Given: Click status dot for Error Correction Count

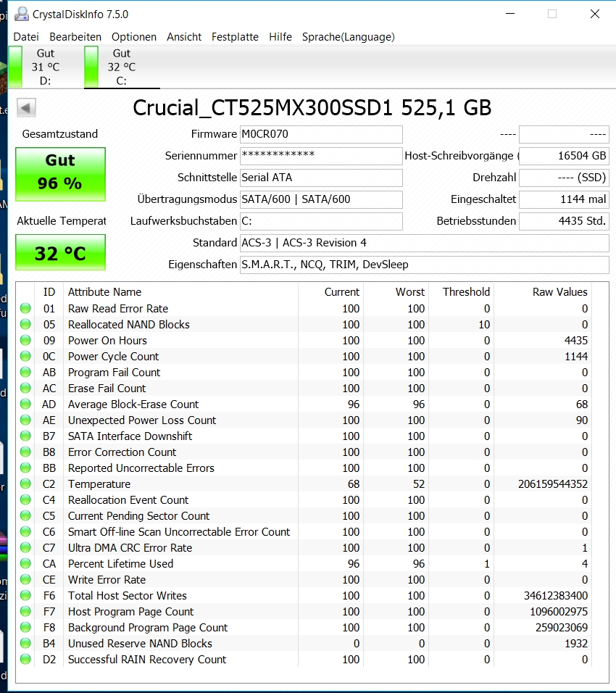Looking at the screenshot, I should point(25,451).
